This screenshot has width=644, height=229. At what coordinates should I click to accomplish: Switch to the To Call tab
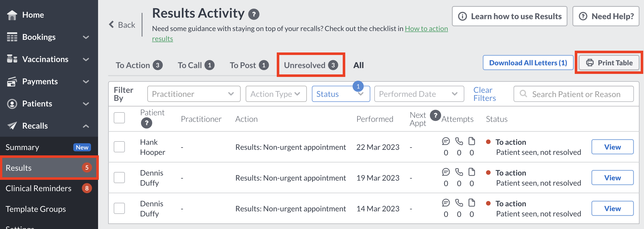(x=196, y=65)
